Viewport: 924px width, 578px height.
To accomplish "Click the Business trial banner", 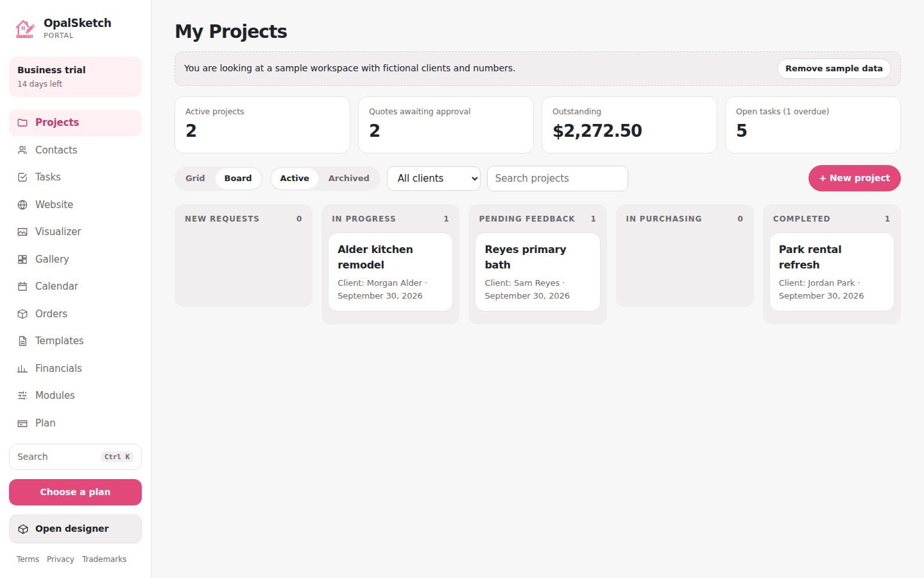I will point(75,76).
